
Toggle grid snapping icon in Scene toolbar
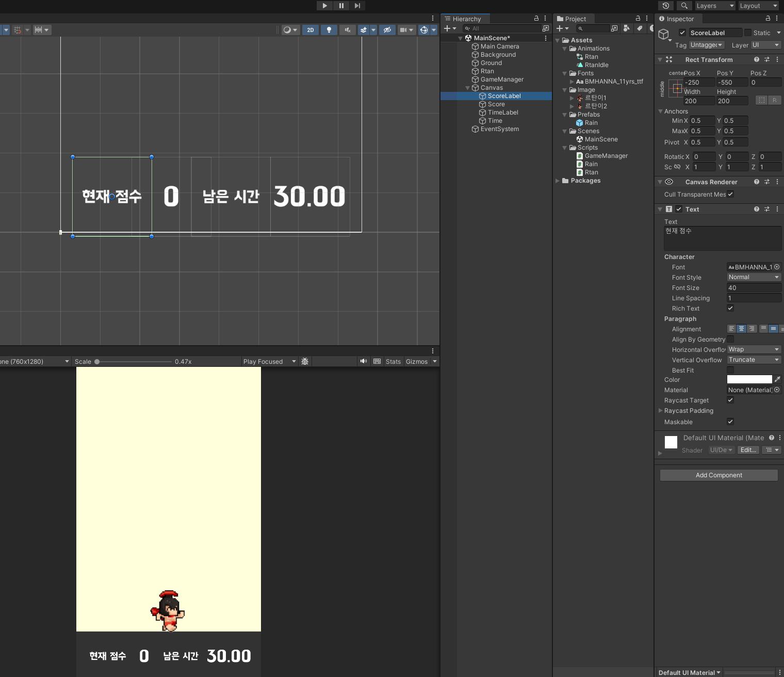pos(18,30)
